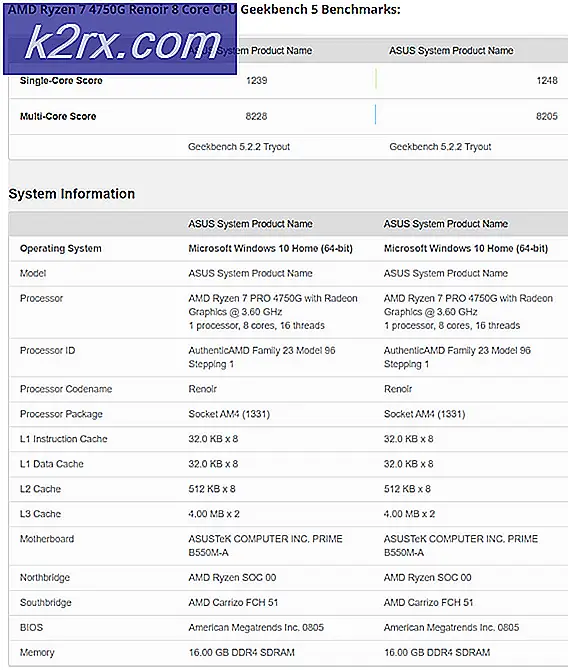Click right AMD Ryzen 7 PRO 4750G processor text

coord(468,312)
